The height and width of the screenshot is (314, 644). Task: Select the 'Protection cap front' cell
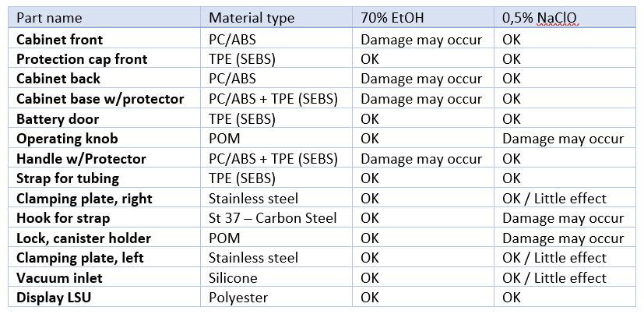pyautogui.click(x=82, y=59)
